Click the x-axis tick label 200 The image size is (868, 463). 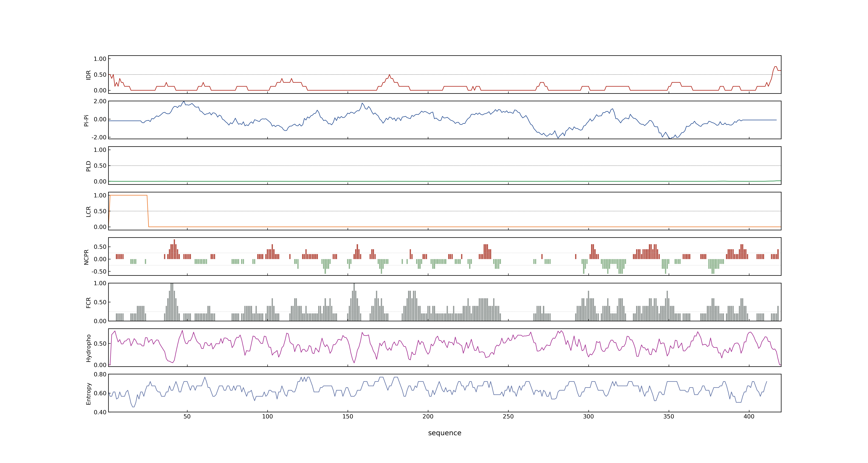(x=428, y=416)
